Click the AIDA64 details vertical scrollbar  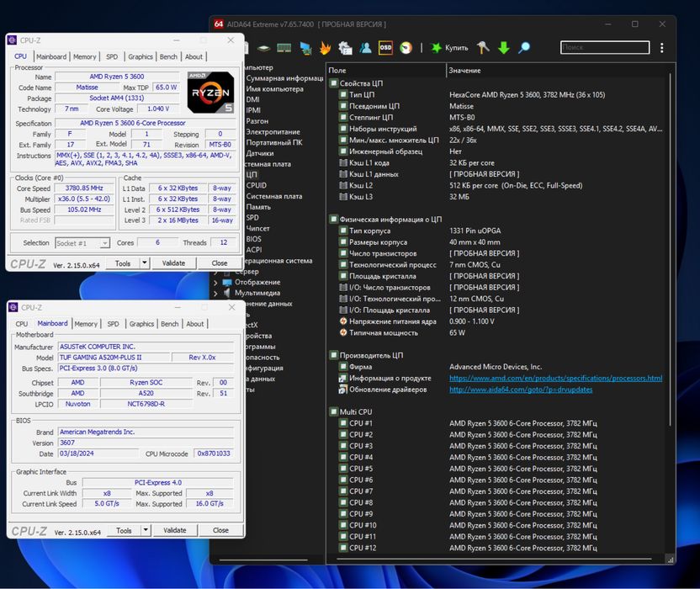coord(670,250)
